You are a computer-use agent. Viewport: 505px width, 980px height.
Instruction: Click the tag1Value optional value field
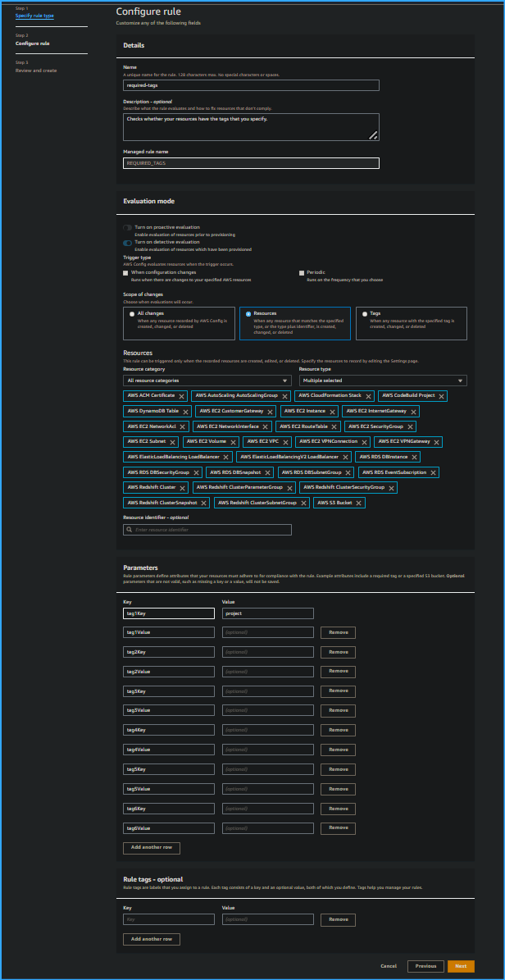click(267, 632)
